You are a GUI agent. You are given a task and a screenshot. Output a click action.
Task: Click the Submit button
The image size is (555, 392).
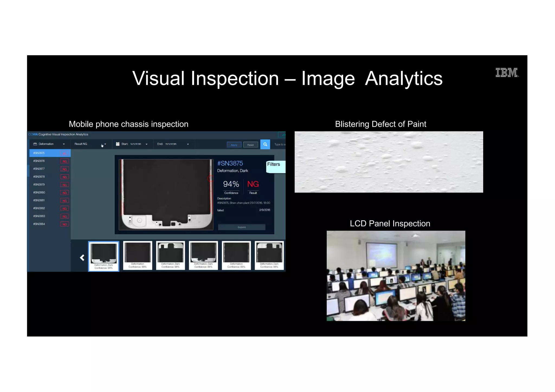click(x=241, y=227)
